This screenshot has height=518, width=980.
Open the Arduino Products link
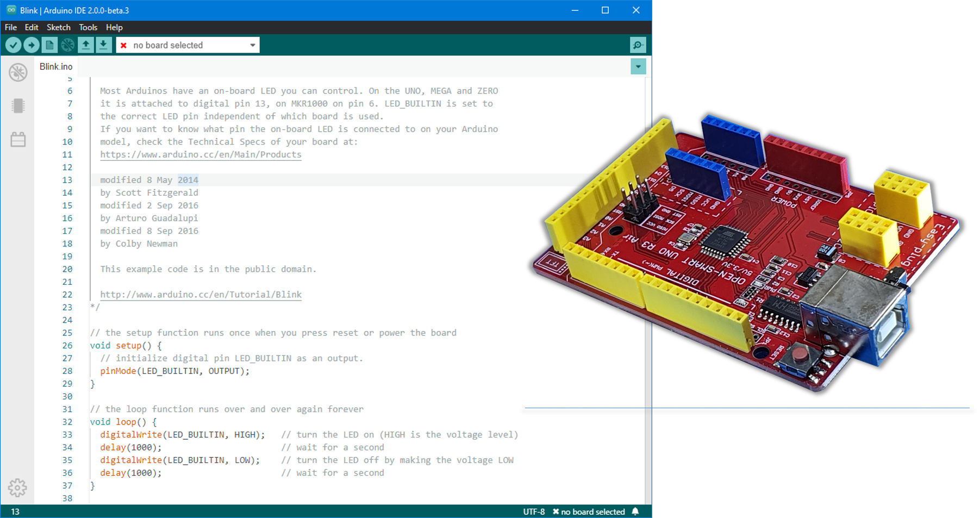200,154
